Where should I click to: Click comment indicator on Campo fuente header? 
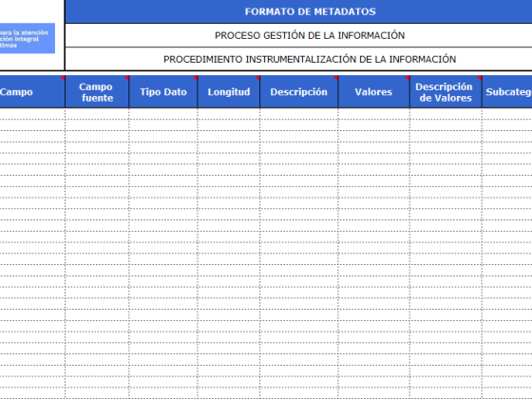point(127,78)
